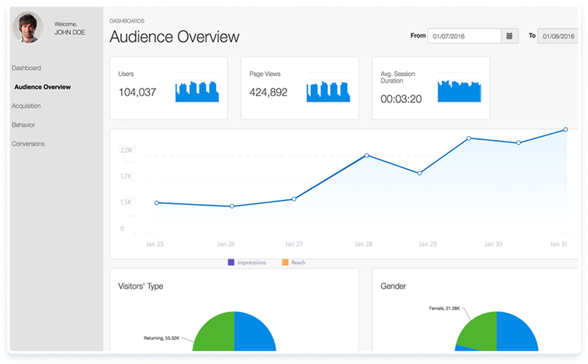Click the From date input field
Viewport: 588px width, 364px height.
click(x=464, y=36)
